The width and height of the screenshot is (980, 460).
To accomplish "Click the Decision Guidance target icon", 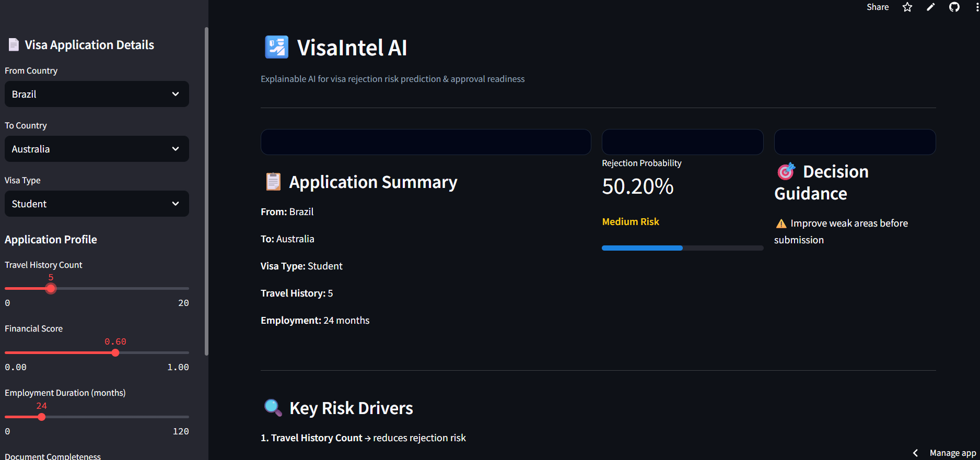I will [786, 171].
